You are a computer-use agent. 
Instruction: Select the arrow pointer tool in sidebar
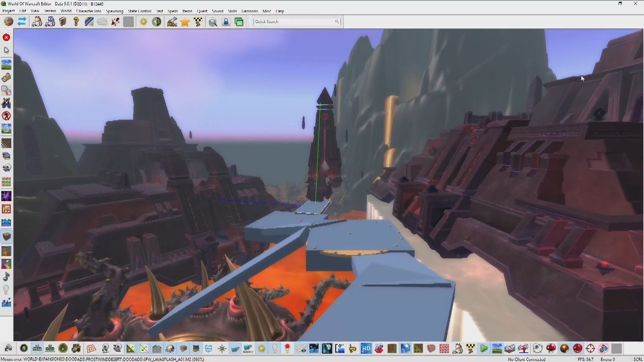pos(6,50)
